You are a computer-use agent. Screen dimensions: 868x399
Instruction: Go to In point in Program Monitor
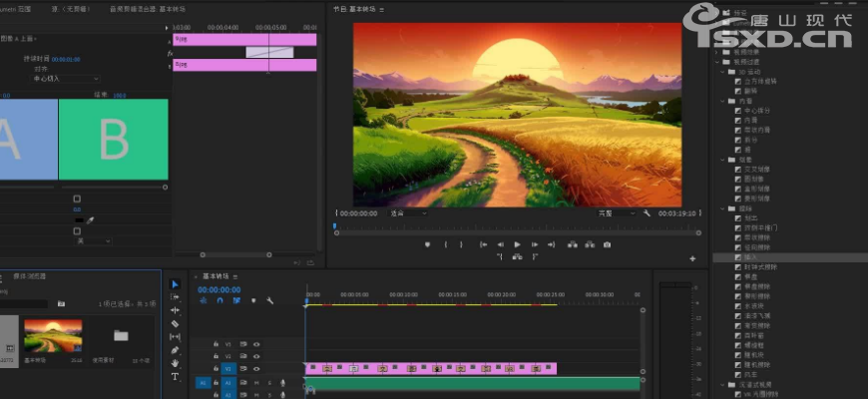coord(483,244)
